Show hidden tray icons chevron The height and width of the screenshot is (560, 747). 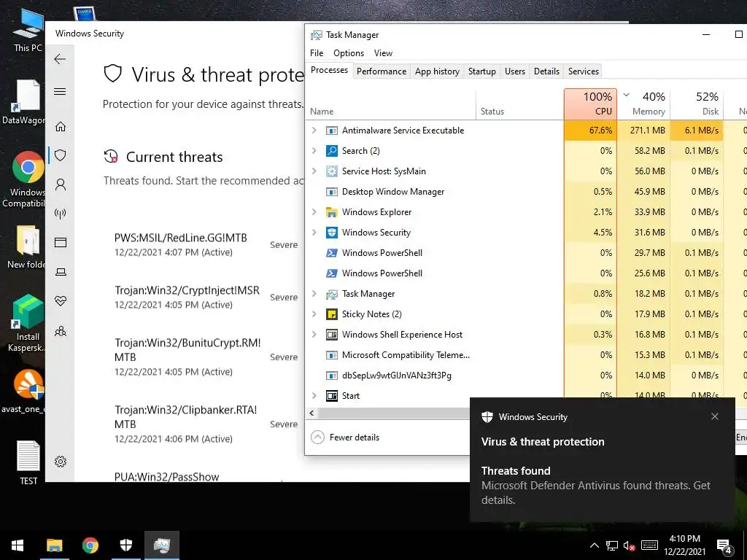(594, 545)
